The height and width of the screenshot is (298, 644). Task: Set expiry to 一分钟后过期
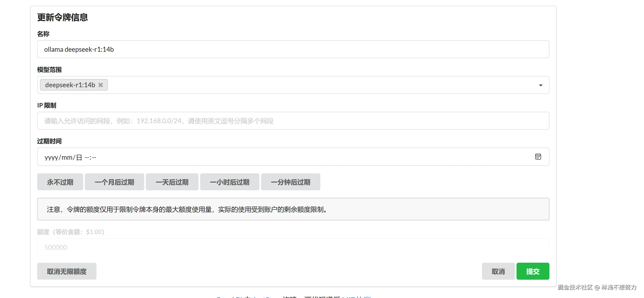click(290, 182)
